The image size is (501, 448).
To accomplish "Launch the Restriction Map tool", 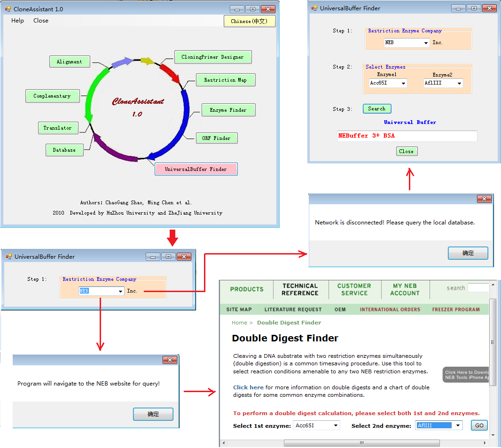I will pos(225,80).
